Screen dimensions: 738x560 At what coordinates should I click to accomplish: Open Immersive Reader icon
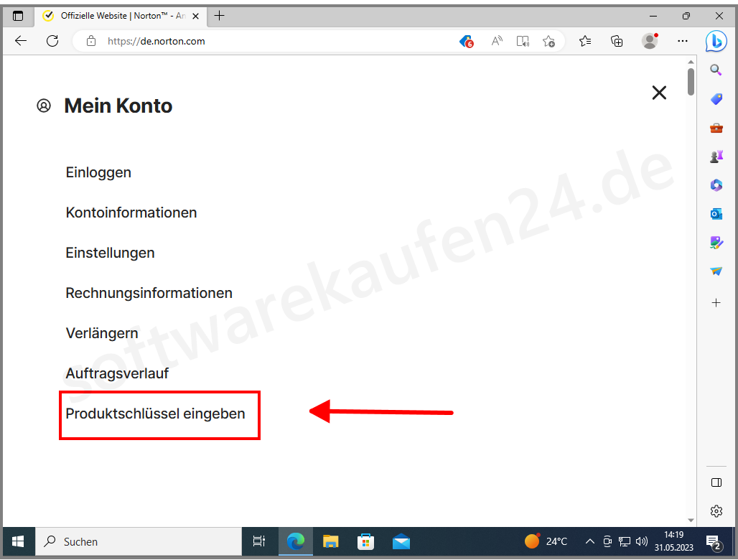(x=523, y=41)
